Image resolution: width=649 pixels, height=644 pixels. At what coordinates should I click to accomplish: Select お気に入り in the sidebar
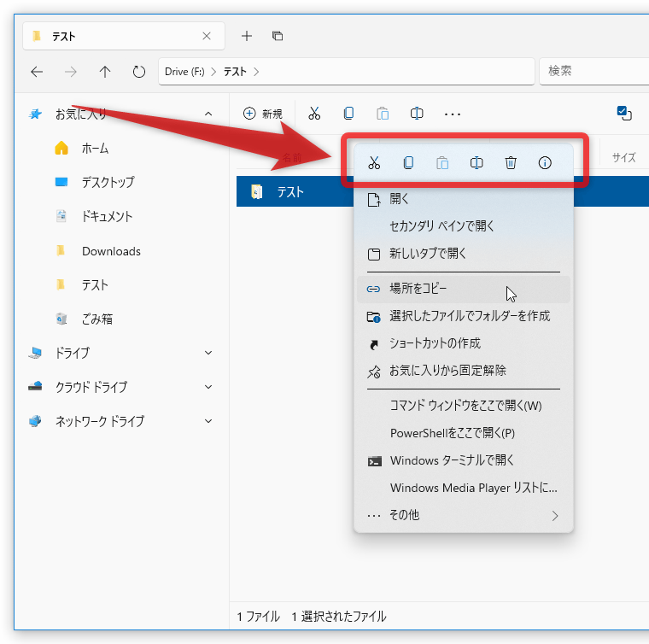[x=81, y=114]
